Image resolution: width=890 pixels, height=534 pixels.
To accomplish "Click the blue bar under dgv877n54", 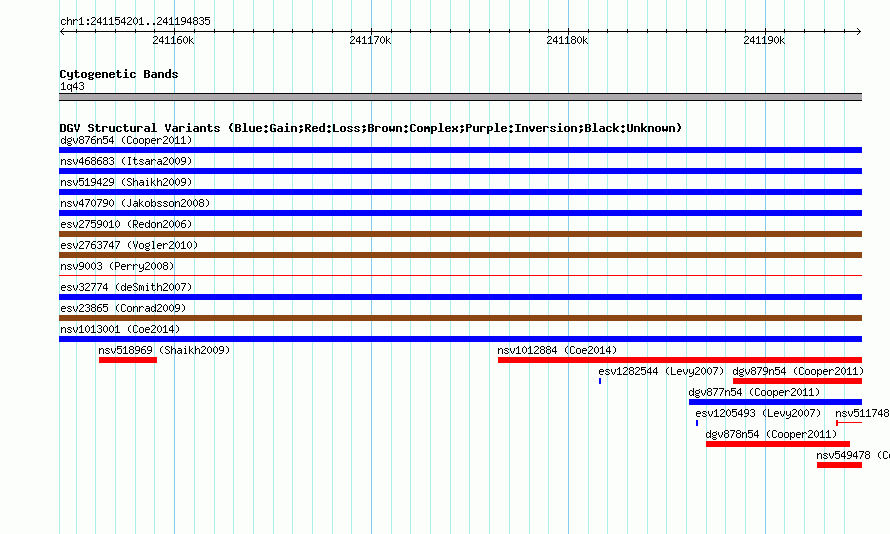I will pyautogui.click(x=775, y=402).
